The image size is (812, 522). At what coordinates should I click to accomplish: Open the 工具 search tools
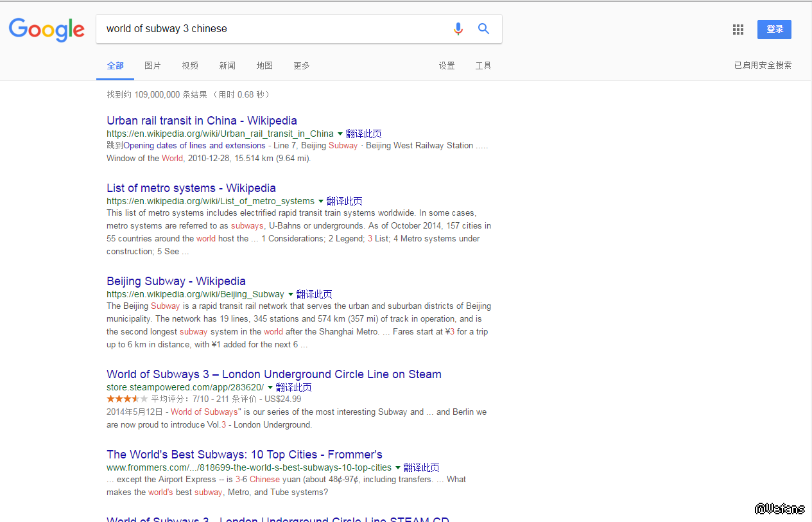(483, 65)
